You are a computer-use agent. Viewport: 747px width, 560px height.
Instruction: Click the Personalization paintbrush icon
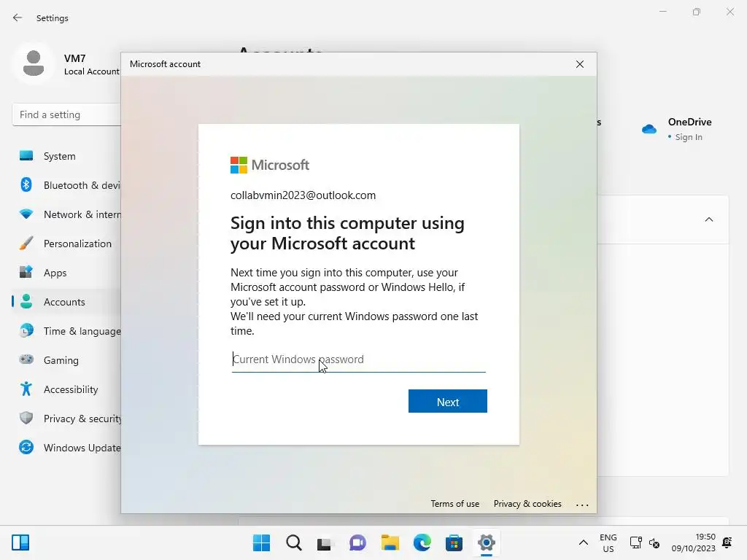point(26,243)
